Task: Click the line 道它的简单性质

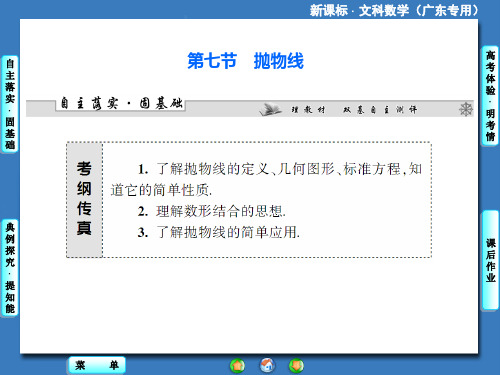Action: click(x=161, y=190)
